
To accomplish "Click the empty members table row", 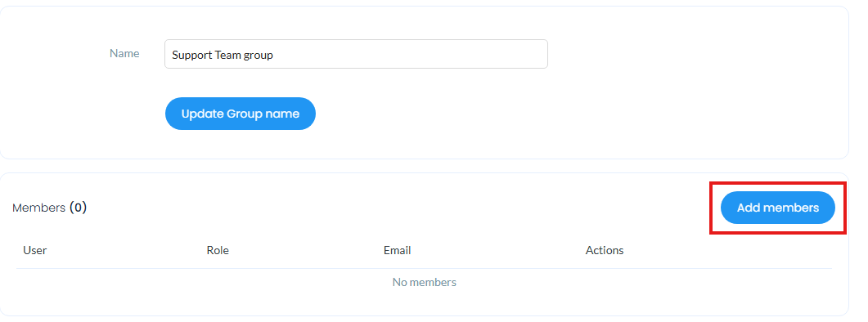I will point(424,282).
